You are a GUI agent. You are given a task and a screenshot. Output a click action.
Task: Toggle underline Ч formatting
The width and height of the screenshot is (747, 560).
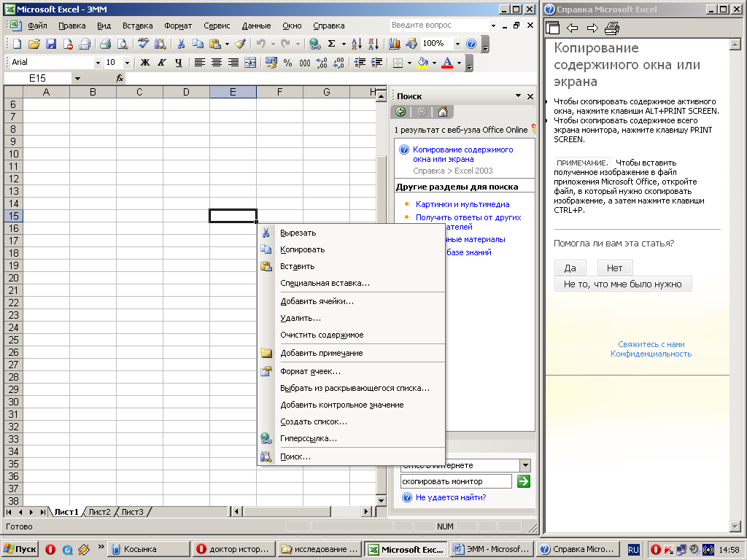click(x=178, y=63)
